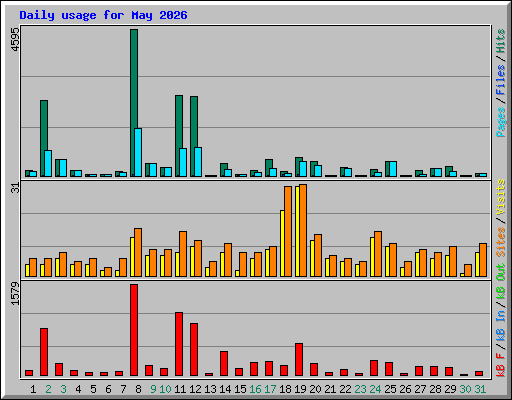Image resolution: width=512 pixels, height=400 pixels.
Task: Click the orange sites bar for day 31
Action: (483, 260)
